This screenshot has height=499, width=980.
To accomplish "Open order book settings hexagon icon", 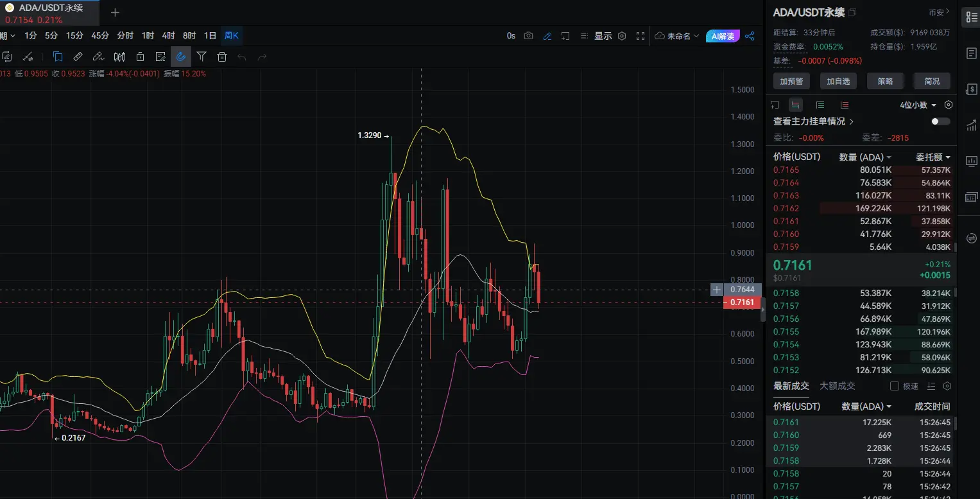I will [x=949, y=105].
